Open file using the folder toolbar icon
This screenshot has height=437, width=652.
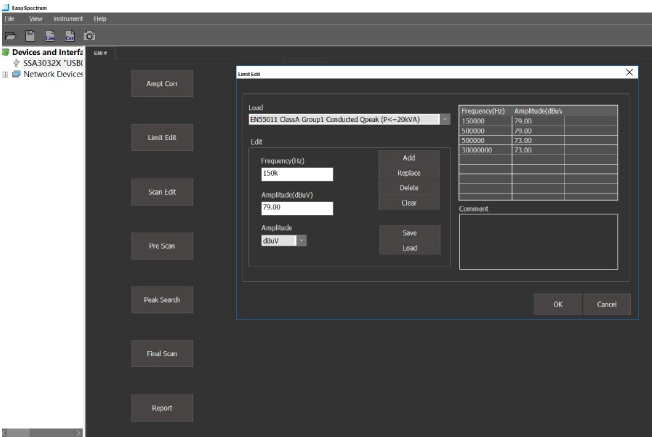[10, 36]
